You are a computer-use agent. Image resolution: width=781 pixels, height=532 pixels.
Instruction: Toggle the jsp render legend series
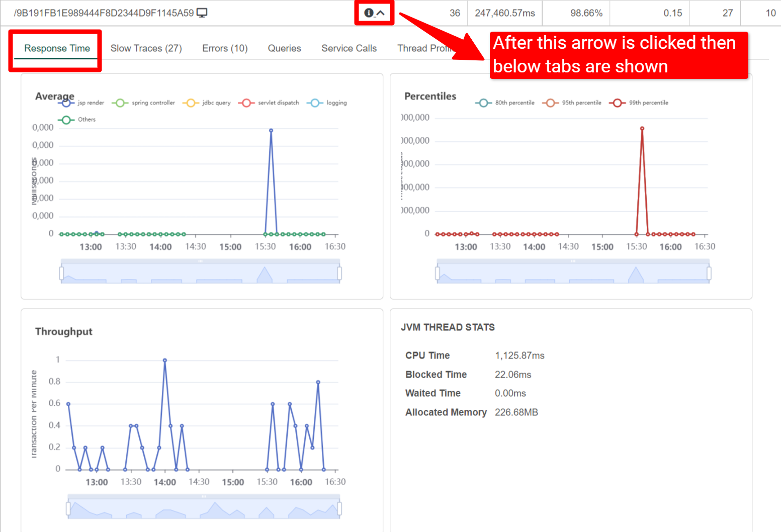pos(80,103)
